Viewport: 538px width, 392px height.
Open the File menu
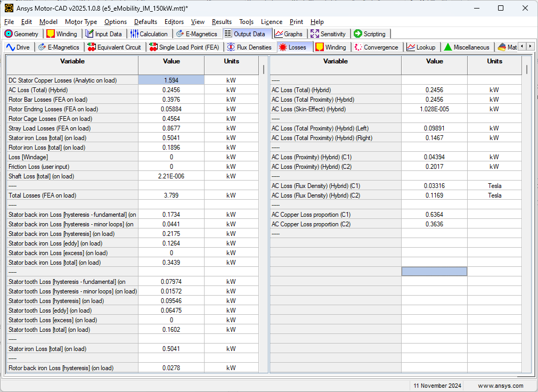9,22
